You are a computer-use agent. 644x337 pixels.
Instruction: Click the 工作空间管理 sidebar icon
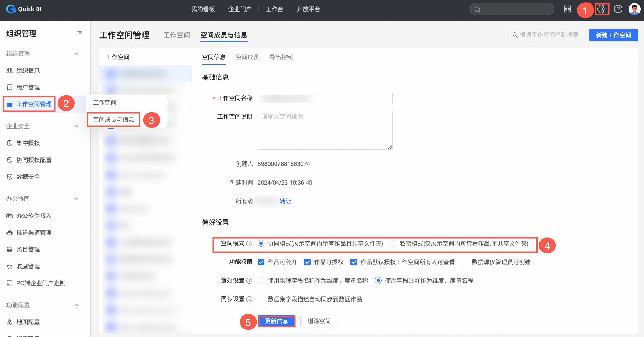[x=10, y=104]
